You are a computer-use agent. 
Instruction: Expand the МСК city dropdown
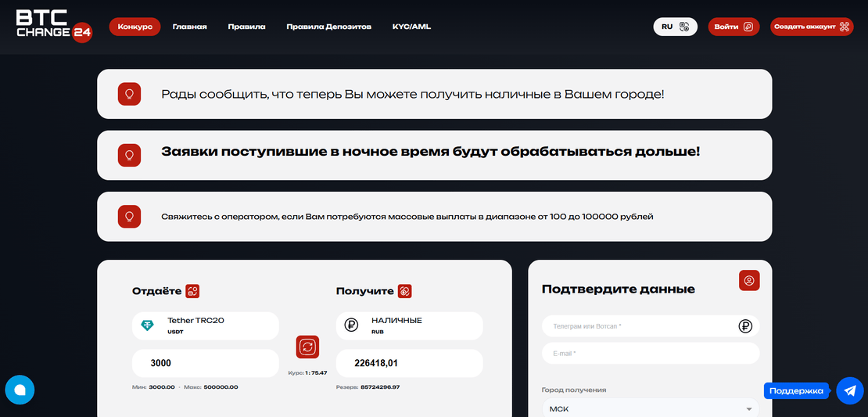pos(650,409)
